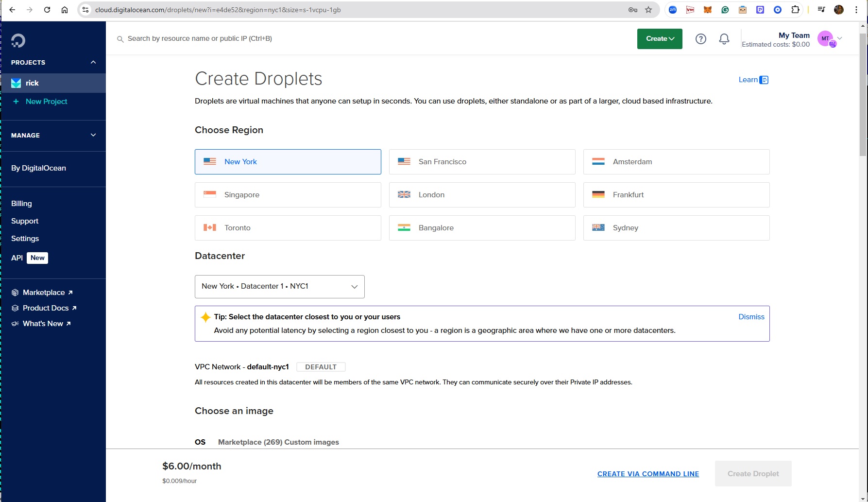Image resolution: width=868 pixels, height=502 pixels.
Task: Open the saved password key icon
Action: (632, 10)
